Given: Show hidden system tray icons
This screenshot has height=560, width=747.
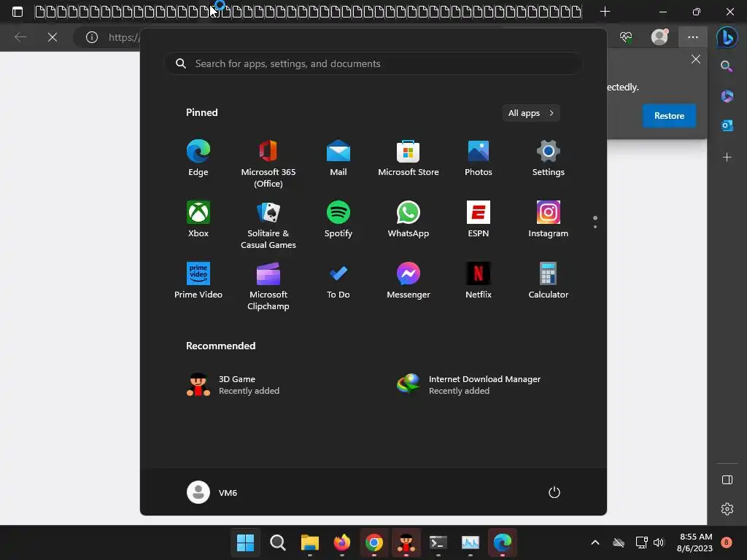Looking at the screenshot, I should tap(595, 542).
